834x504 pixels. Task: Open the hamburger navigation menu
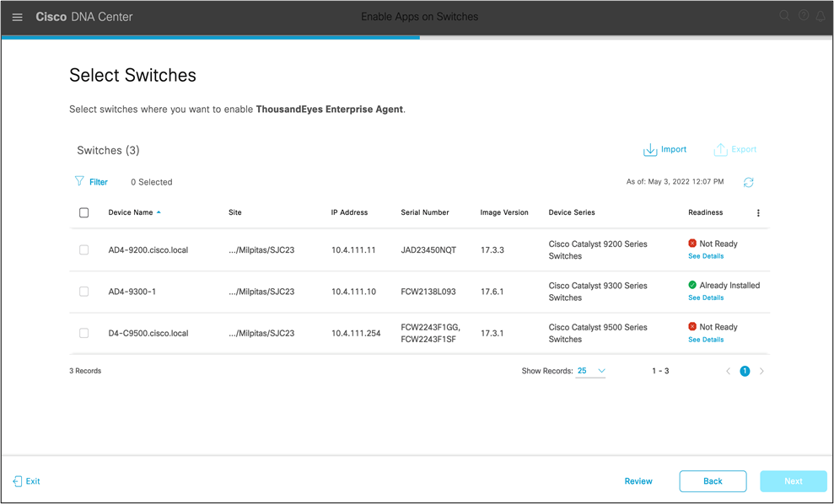[x=17, y=17]
